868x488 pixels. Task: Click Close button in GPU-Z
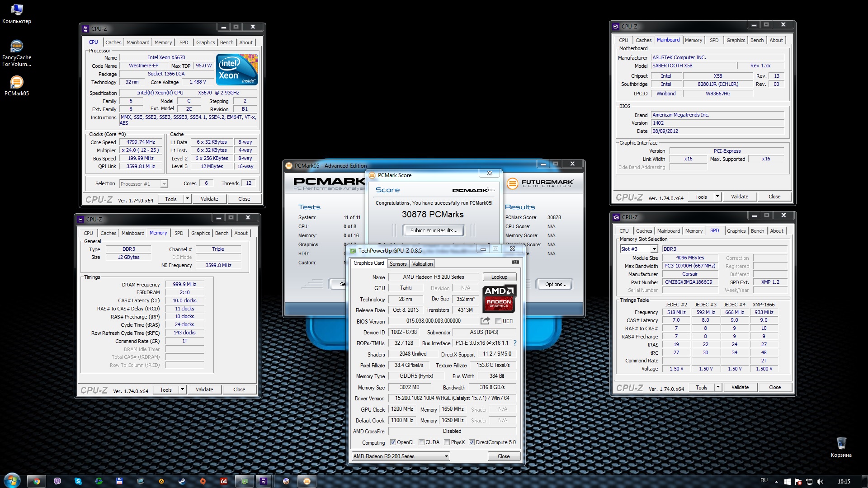click(504, 456)
